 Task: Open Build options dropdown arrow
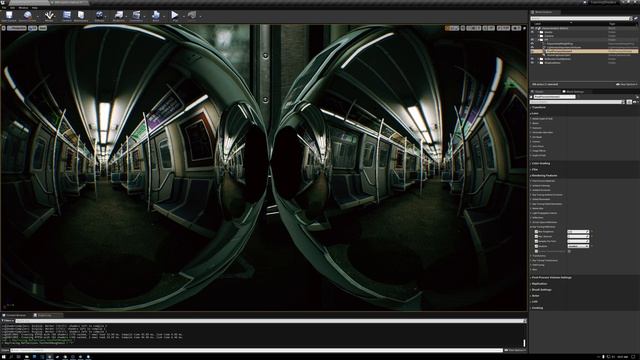point(164,16)
